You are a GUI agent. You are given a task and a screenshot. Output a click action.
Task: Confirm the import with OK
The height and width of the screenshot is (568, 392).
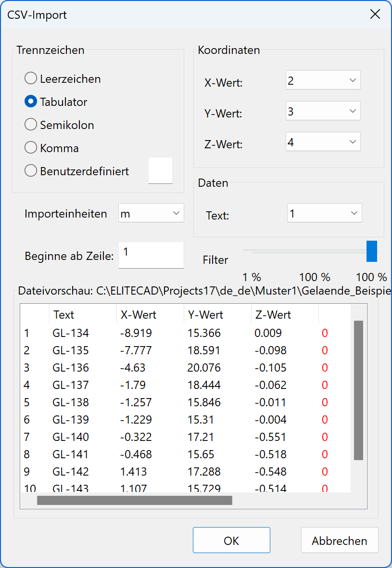[x=231, y=540]
